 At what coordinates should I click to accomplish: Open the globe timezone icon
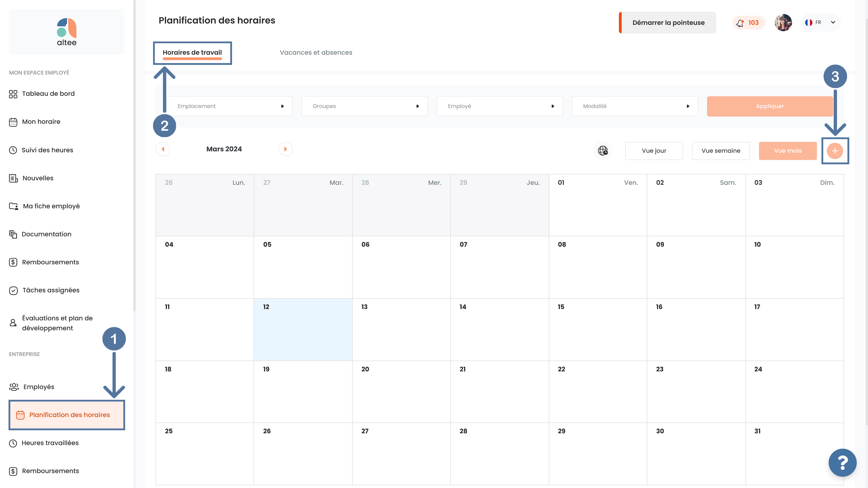pyautogui.click(x=603, y=151)
